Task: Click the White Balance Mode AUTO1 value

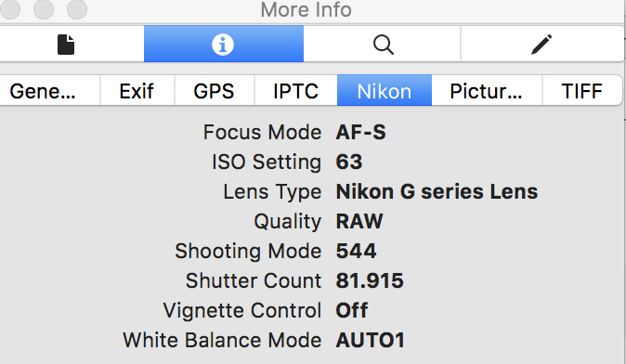Action: coord(370,341)
